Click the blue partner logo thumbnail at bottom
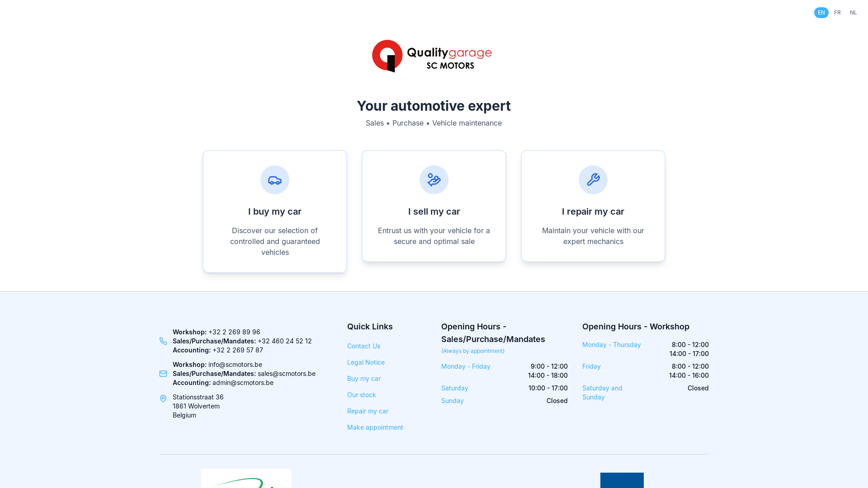 (622, 480)
